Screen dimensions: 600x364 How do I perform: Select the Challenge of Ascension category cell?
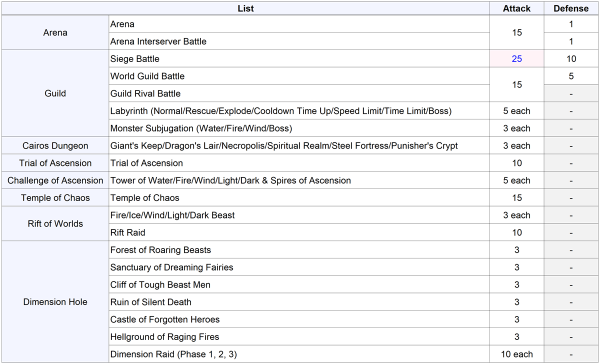55,180
